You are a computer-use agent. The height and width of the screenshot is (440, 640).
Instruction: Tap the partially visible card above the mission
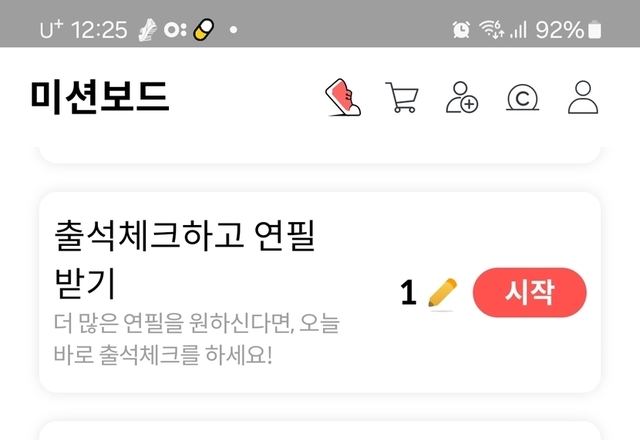tap(320, 155)
